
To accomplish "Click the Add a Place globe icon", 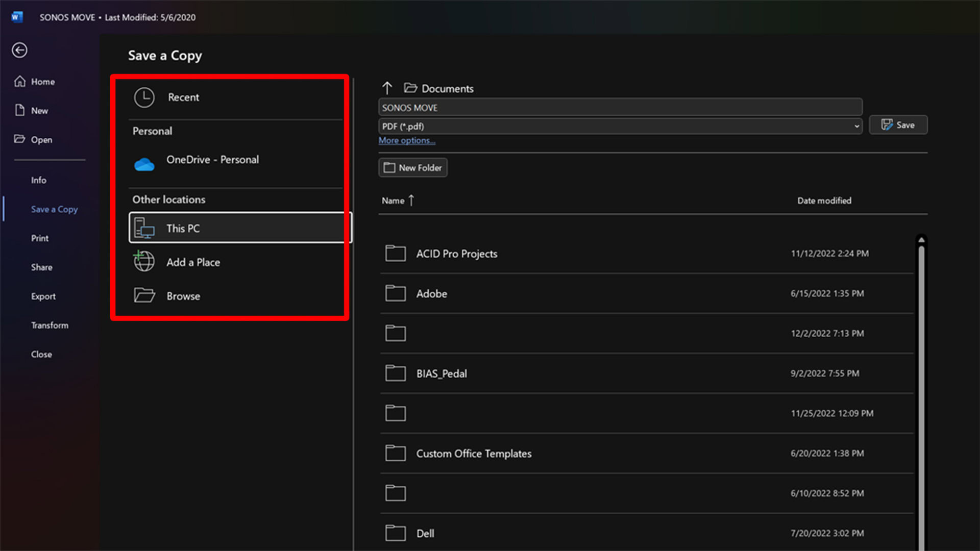I will pos(144,262).
